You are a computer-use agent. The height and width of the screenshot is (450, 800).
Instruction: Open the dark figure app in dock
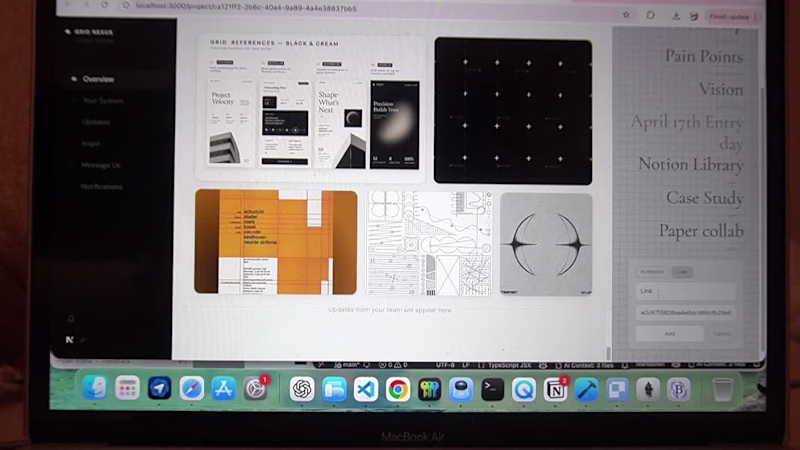coord(648,390)
